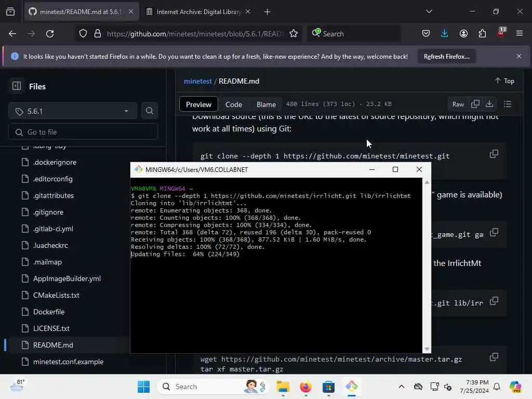
Task: Open File Explorer from the taskbar
Action: (283, 387)
